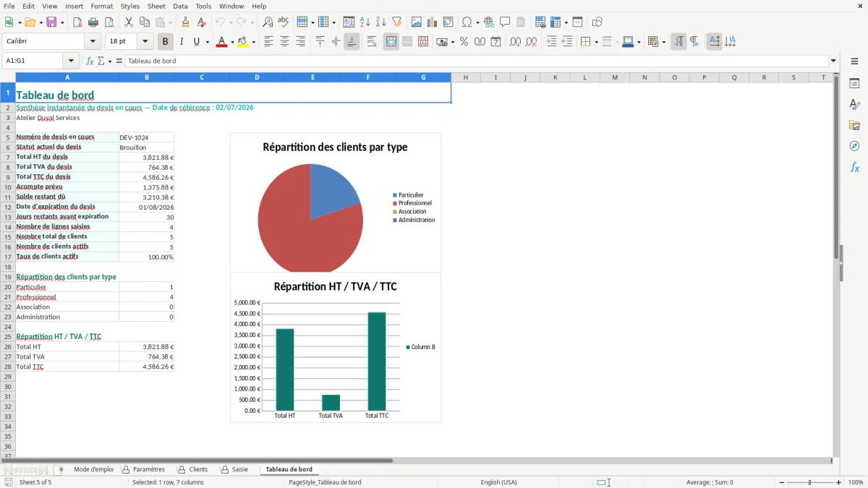
Task: Insert Hyperlink globe icon
Action: point(490,22)
